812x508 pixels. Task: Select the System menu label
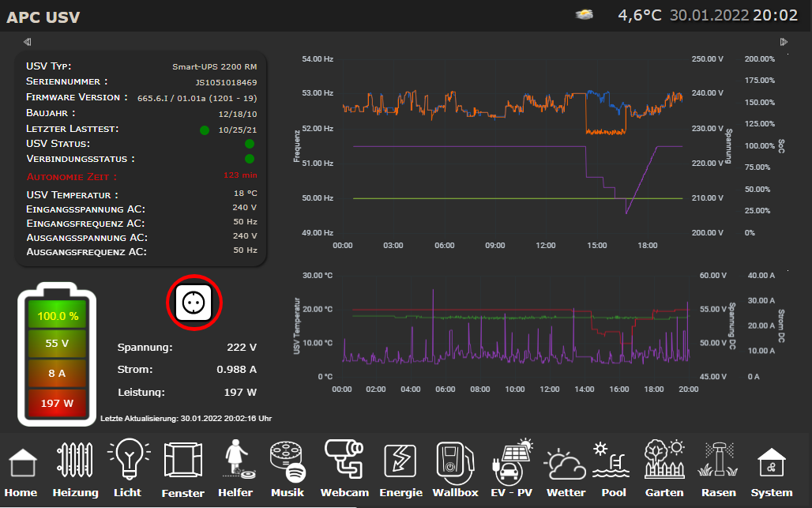click(x=772, y=492)
